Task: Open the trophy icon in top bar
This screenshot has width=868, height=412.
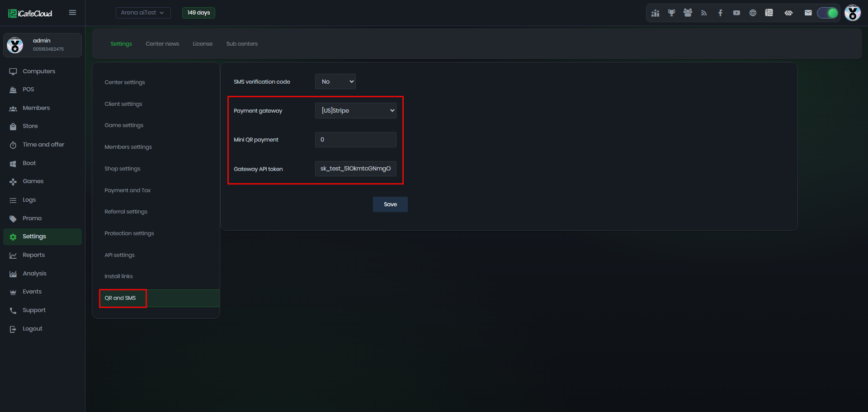Action: pyautogui.click(x=671, y=13)
